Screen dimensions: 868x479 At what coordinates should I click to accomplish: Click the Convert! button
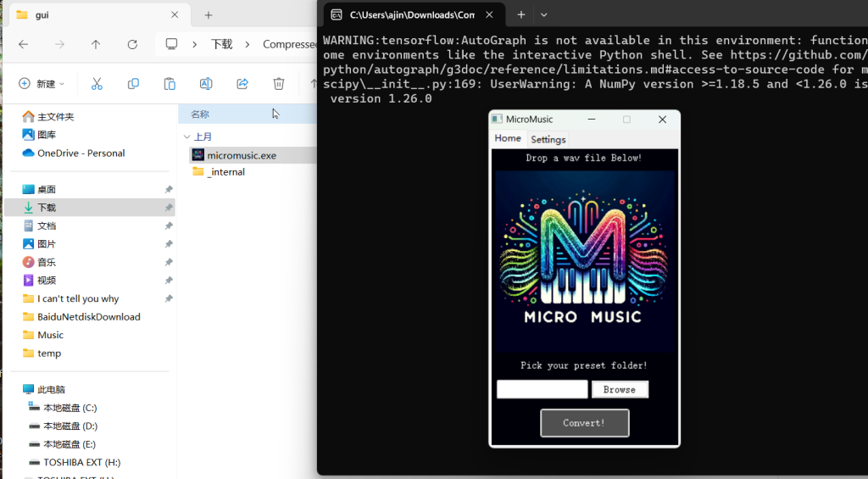pos(584,423)
